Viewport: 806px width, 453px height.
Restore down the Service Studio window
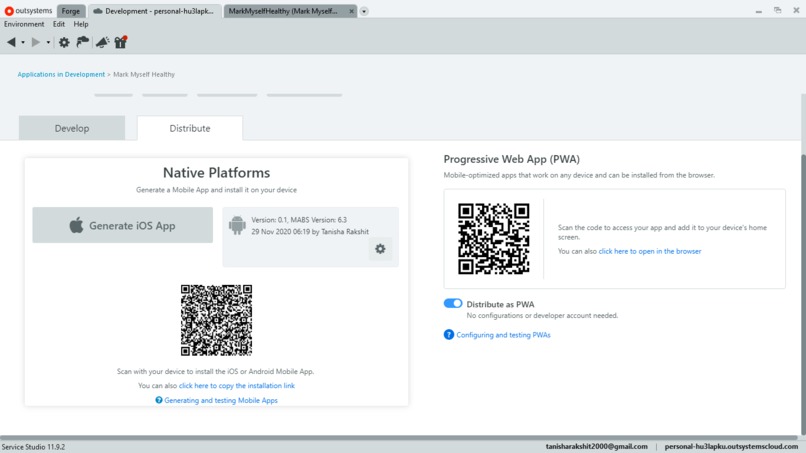coord(777,10)
